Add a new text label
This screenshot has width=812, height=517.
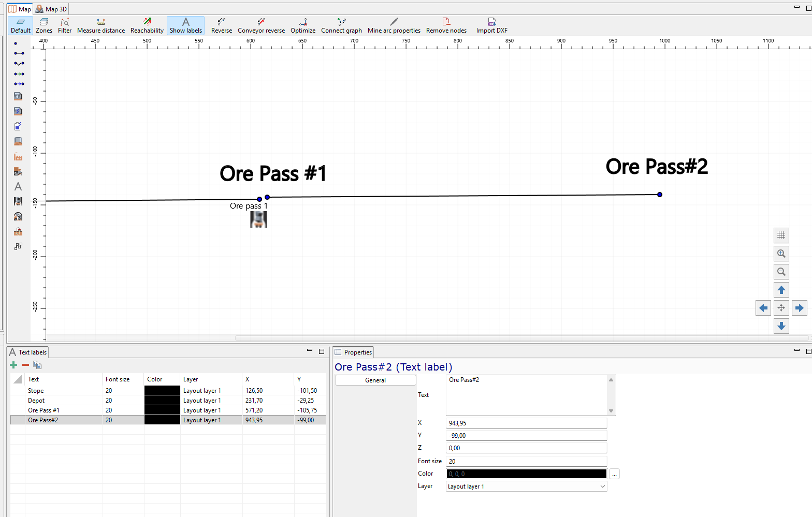click(x=13, y=365)
